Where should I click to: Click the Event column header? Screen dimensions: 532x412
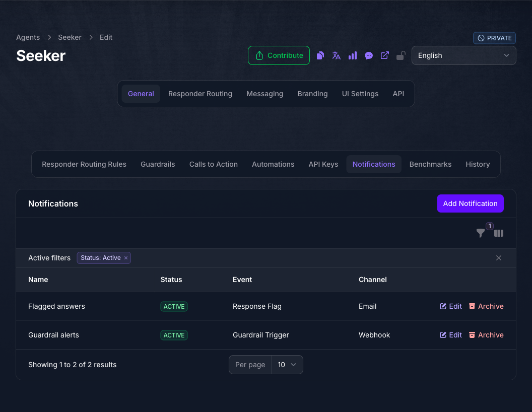tap(242, 280)
